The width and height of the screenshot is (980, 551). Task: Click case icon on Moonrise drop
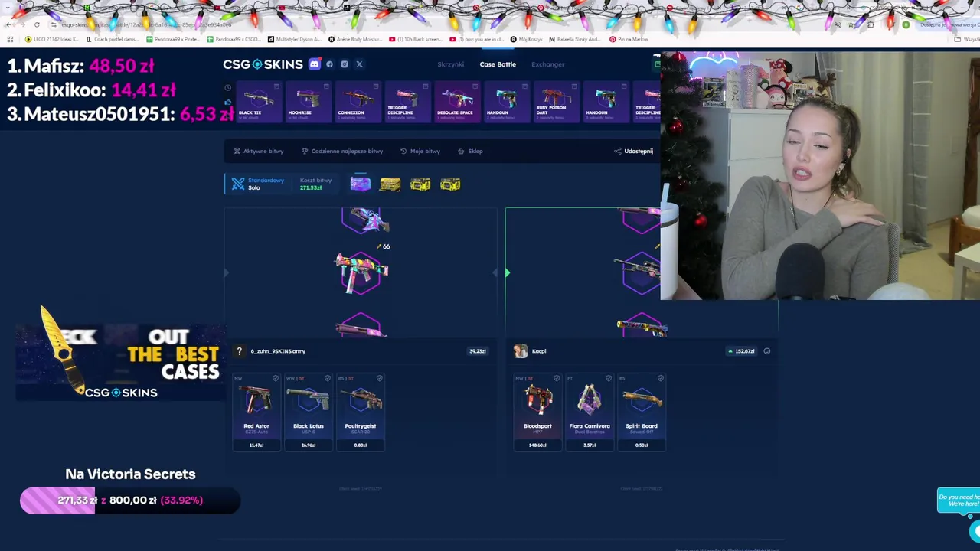[x=325, y=86]
